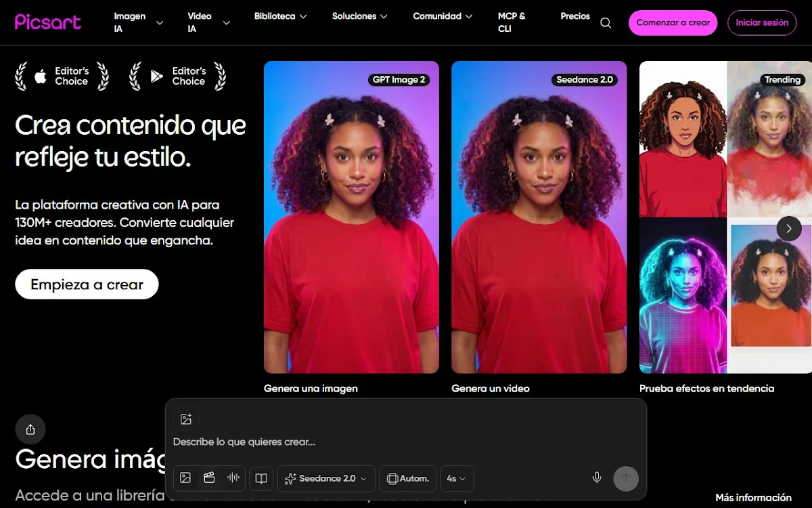Click the Seedance 2.0 tag on card
Screen dimensions: 812x508
[585, 79]
